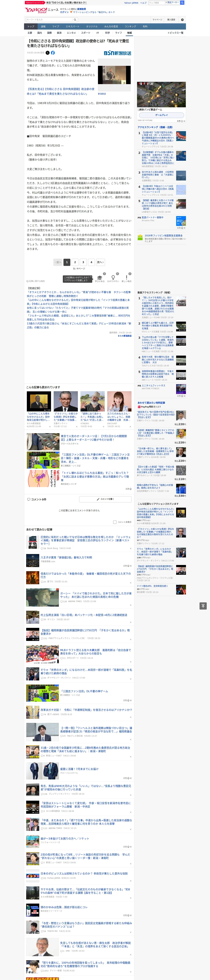The height and width of the screenshot is (980, 210).
Task: Select the エンタメ category
Action: [71, 33]
